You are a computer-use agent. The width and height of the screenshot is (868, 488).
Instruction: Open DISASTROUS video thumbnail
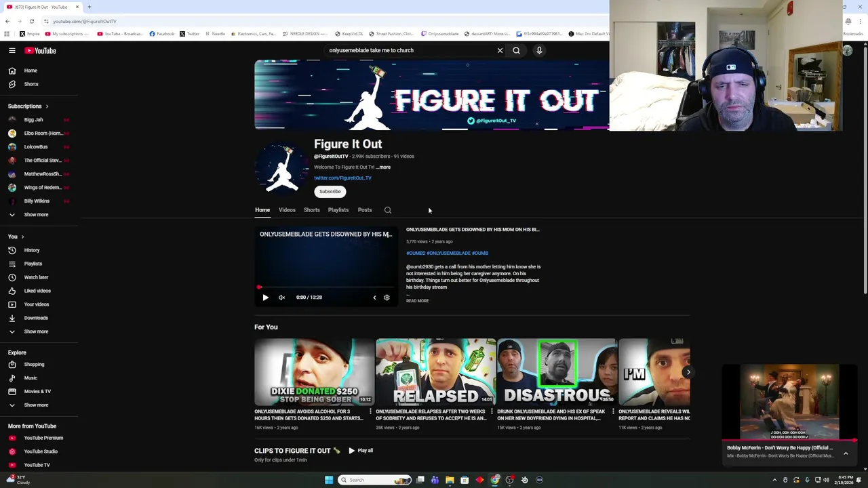pyautogui.click(x=557, y=371)
